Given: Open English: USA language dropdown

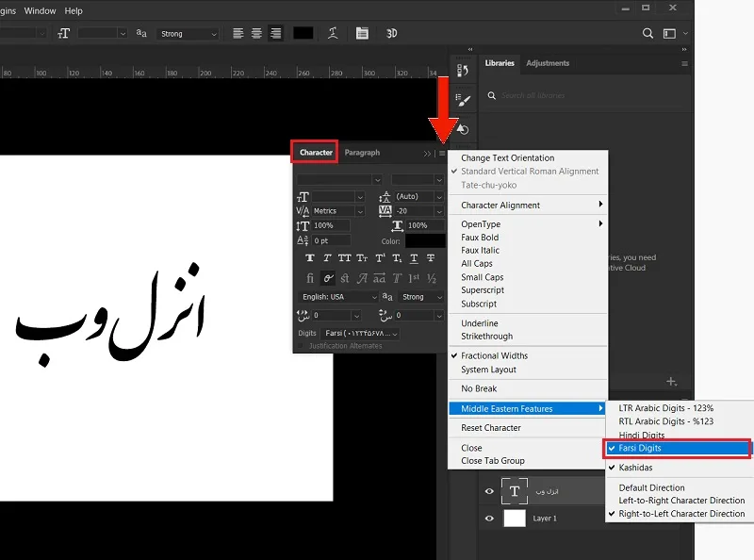Looking at the screenshot, I should (x=338, y=297).
